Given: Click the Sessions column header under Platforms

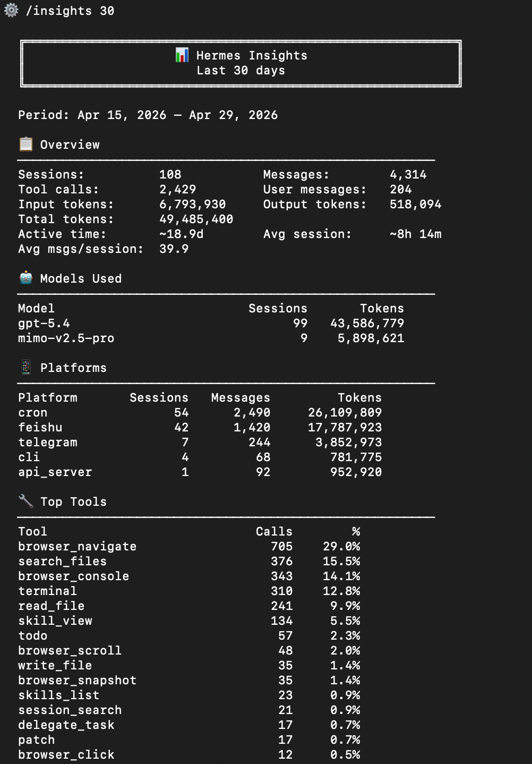Looking at the screenshot, I should pyautogui.click(x=159, y=397).
